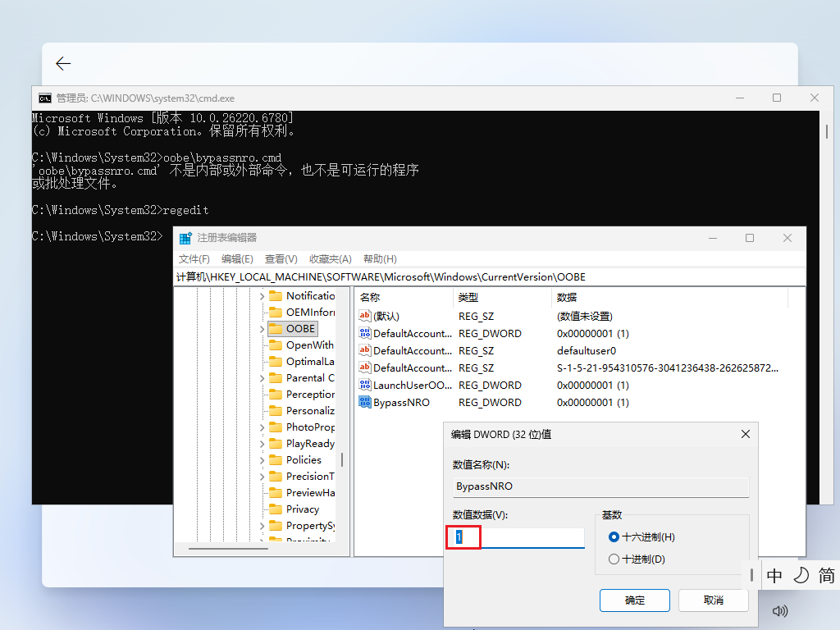Click the 取消 cancel button
The width and height of the screenshot is (840, 630).
pyautogui.click(x=713, y=600)
